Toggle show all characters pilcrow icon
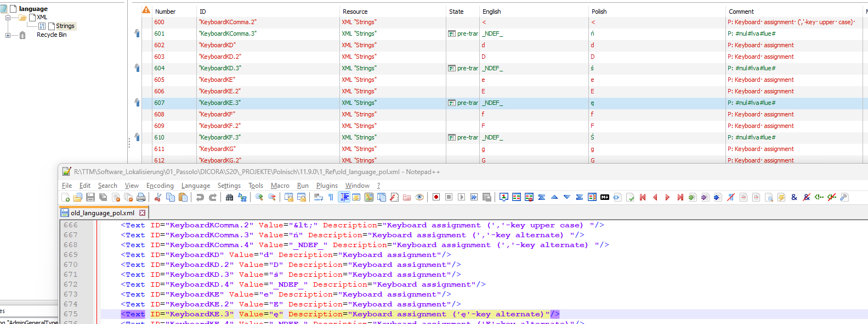868x324 pixels. 331,198
